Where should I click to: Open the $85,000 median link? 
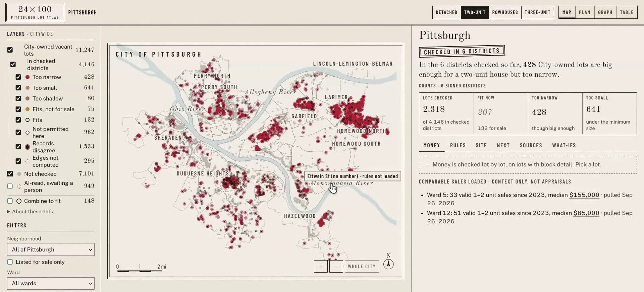coord(586,213)
